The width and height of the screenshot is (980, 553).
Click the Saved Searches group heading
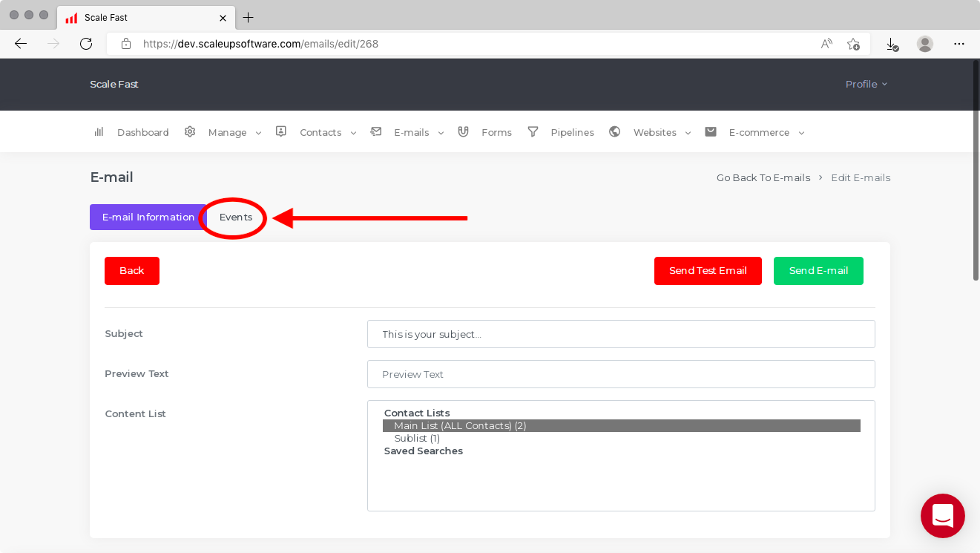click(424, 451)
